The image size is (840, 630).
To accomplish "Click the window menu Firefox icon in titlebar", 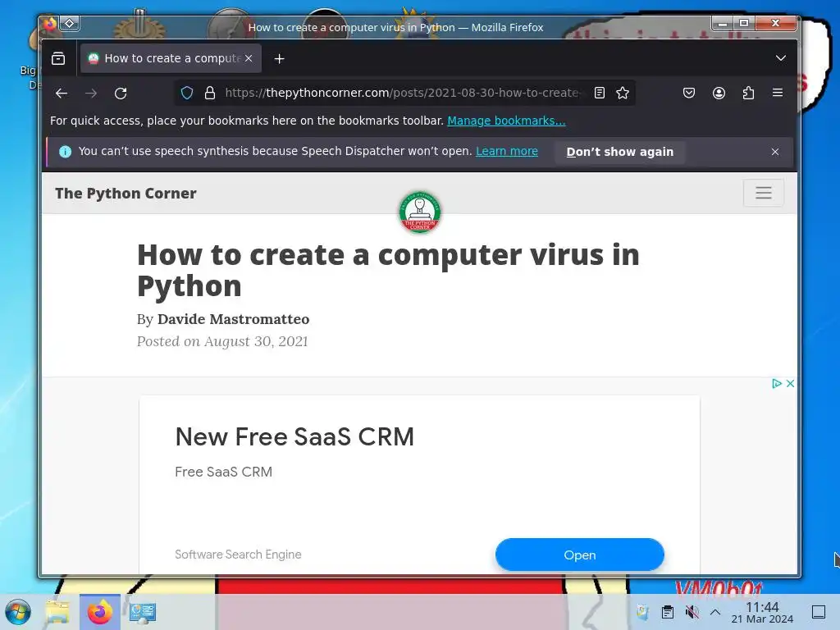I will (x=50, y=24).
